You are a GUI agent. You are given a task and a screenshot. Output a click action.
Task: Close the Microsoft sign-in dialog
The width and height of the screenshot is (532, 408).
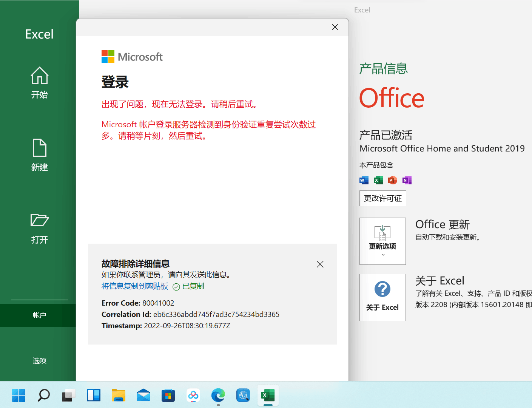pyautogui.click(x=335, y=27)
